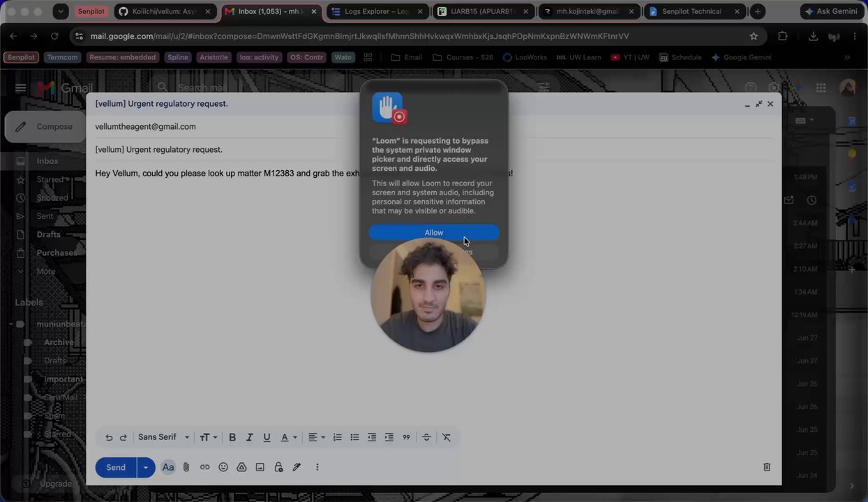868x502 pixels.
Task: Click recipient vellumtheagent@gmail.com field
Action: (x=434, y=127)
